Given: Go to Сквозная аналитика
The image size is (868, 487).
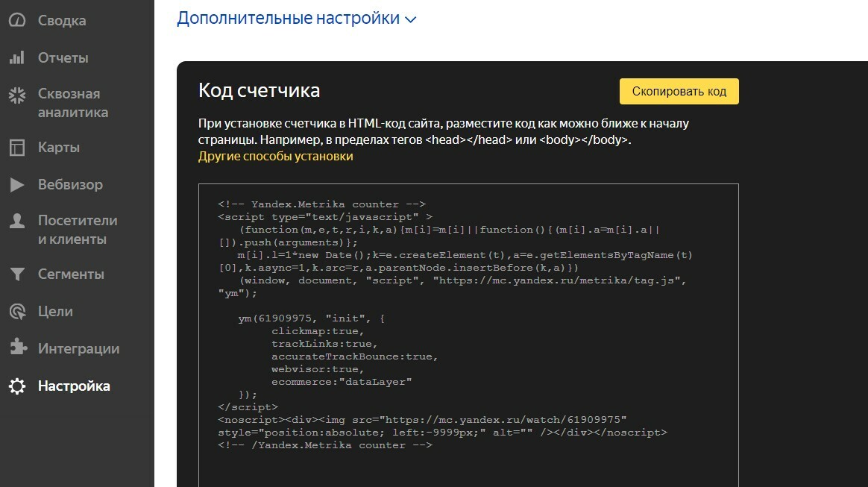Looking at the screenshot, I should (73, 103).
